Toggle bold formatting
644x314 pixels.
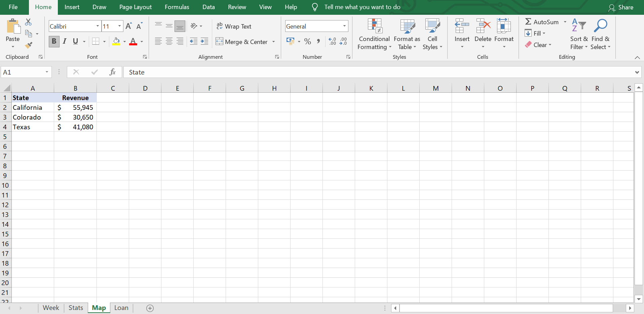pos(54,41)
